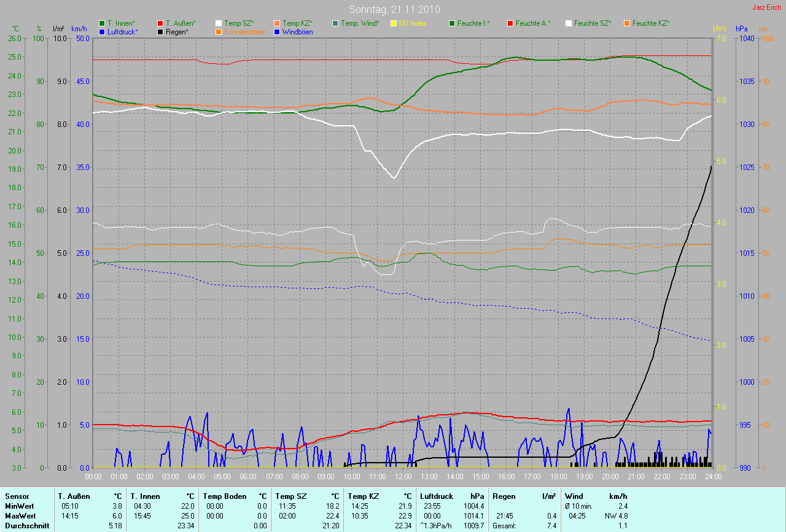Click the black Regen legend square
Viewport: 786px width, 532px height.
point(160,31)
